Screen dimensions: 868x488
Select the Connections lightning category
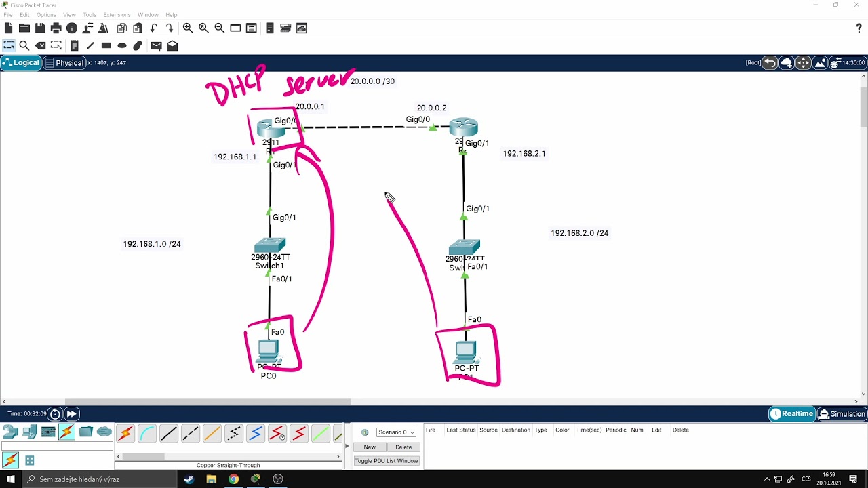pyautogui.click(x=66, y=432)
